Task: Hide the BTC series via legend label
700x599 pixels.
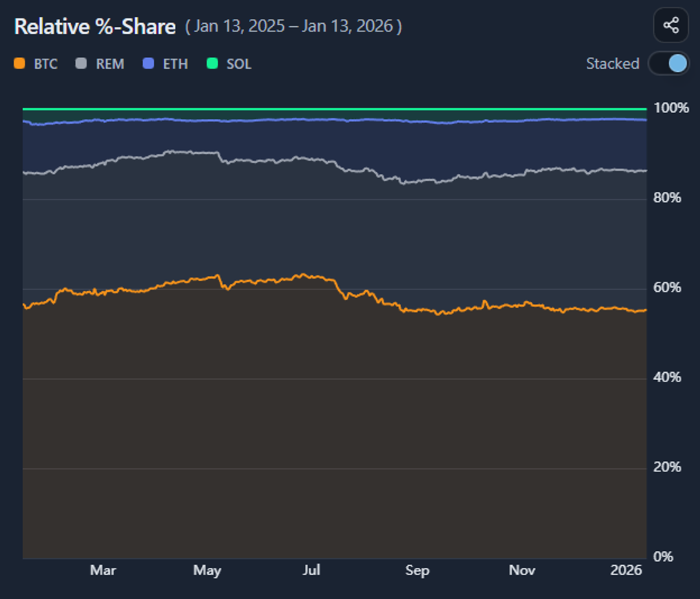Action: pyautogui.click(x=46, y=64)
